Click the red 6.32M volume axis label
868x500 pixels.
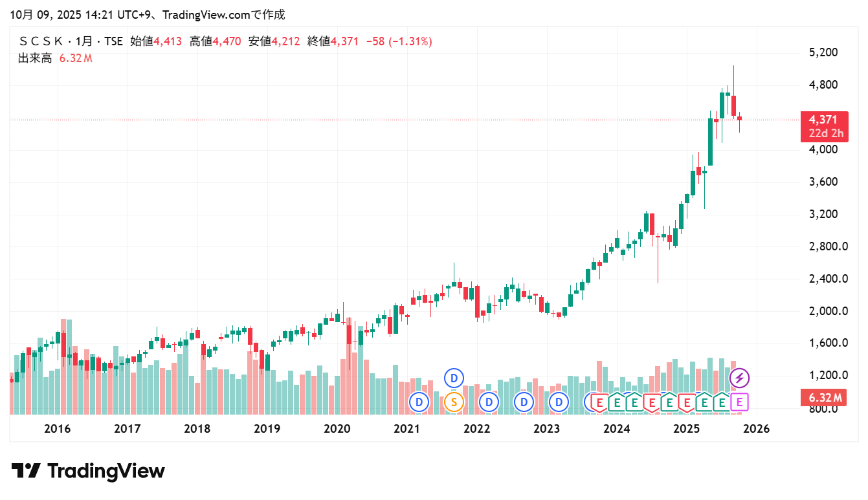tap(823, 397)
